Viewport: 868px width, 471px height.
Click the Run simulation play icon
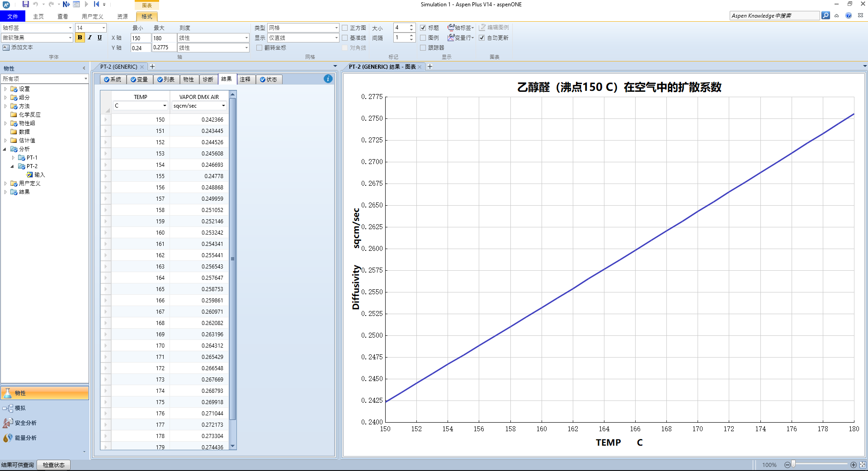click(86, 4)
